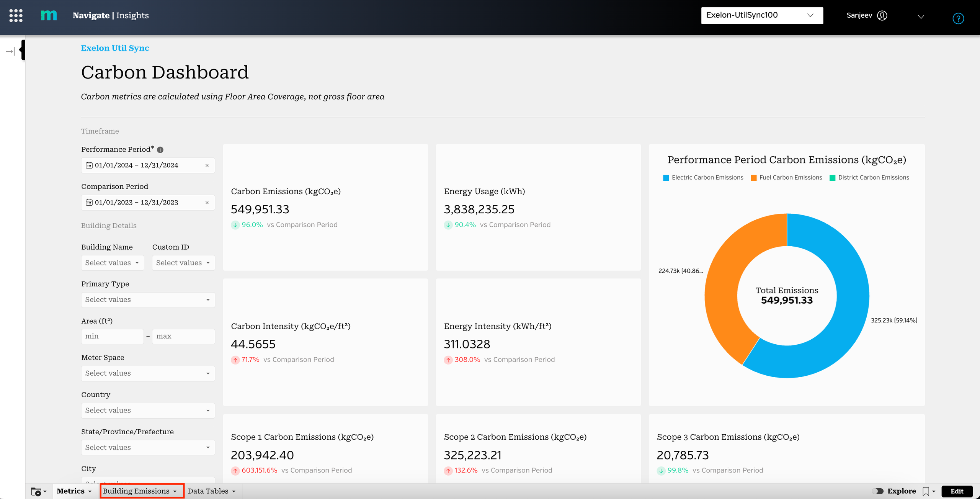
Task: Click the Insights header label
Action: [x=132, y=15]
